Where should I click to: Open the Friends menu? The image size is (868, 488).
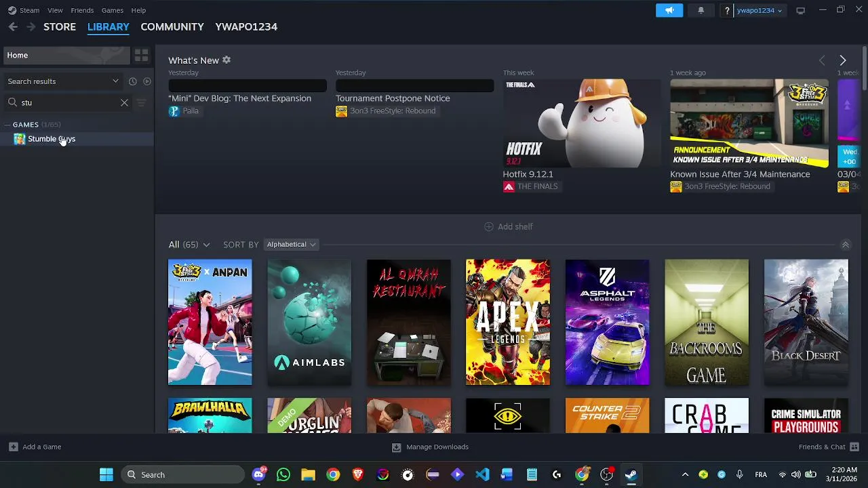click(82, 10)
